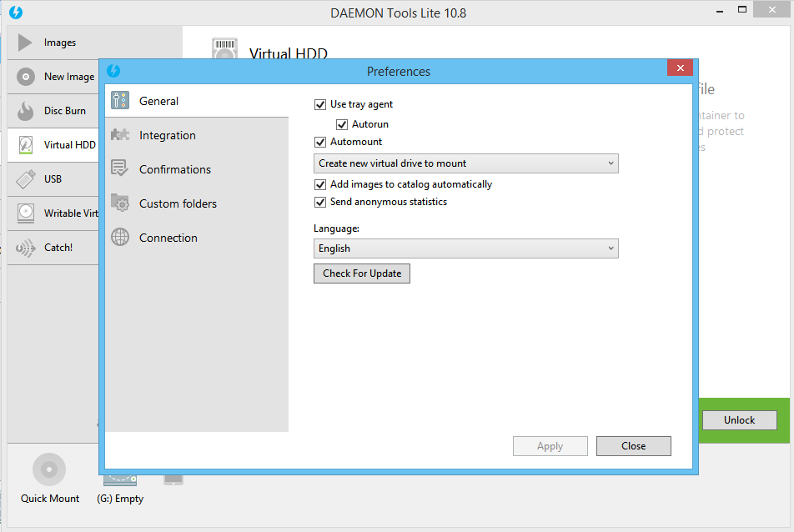794x532 pixels.
Task: Click the USB stick icon
Action: (26, 179)
